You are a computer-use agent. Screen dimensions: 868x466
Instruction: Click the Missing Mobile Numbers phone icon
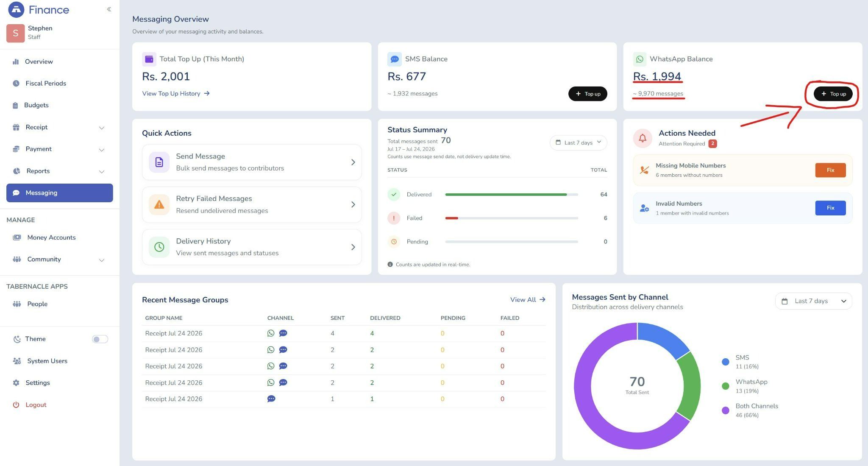coord(644,170)
